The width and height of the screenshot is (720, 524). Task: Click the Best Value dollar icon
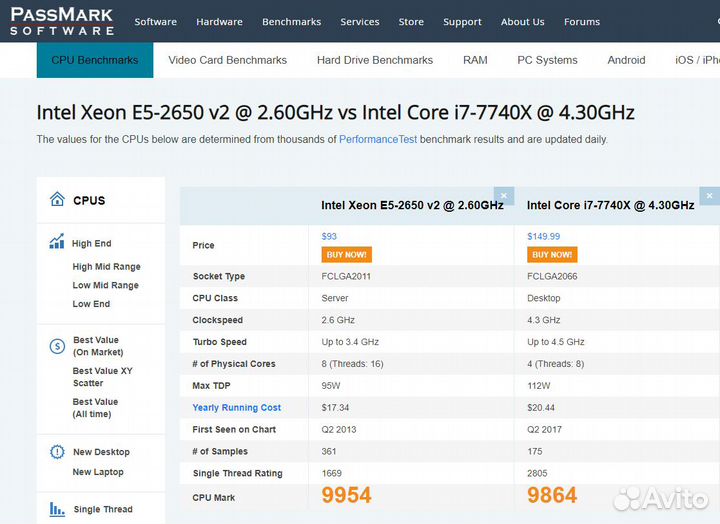click(57, 346)
